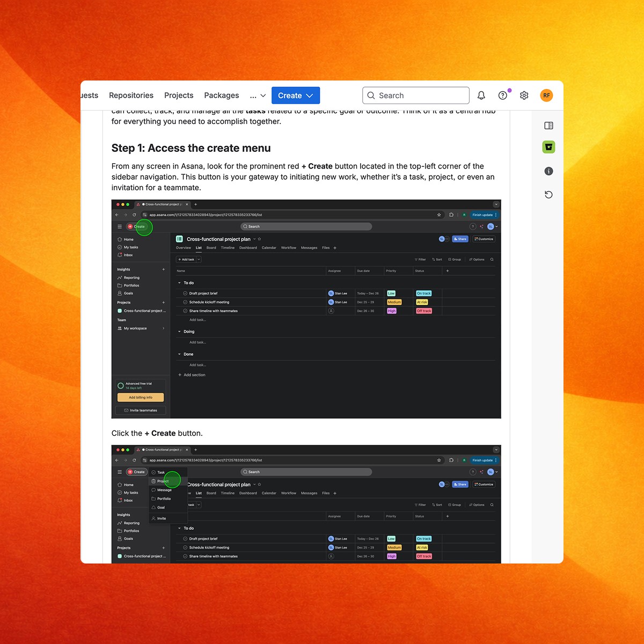The height and width of the screenshot is (644, 644).
Task: Open the first Asana screenshot under Step 1
Action: tap(306, 309)
